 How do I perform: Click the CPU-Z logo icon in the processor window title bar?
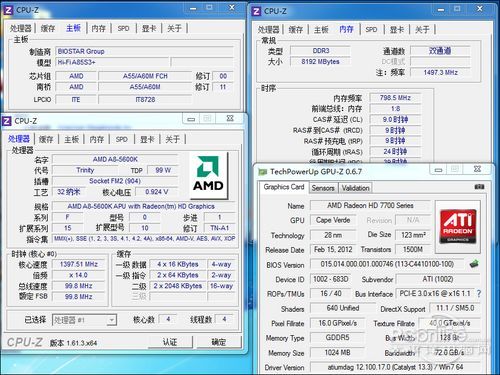7,121
